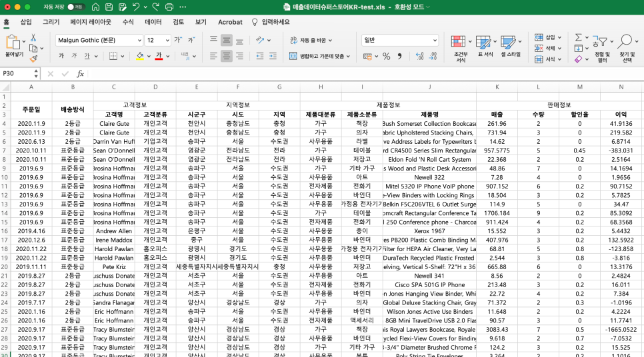Click the 입력하세요 tell me search box
Viewport: 644px width, 357px height.
click(x=271, y=22)
